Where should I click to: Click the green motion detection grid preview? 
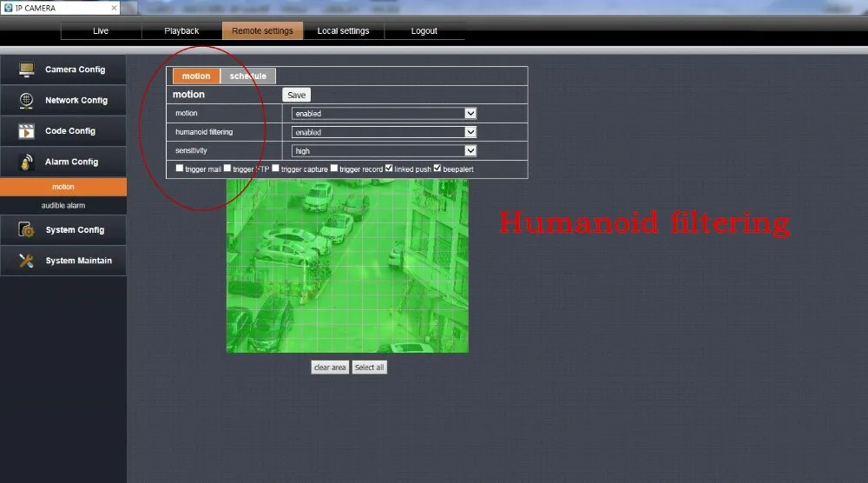[347, 266]
